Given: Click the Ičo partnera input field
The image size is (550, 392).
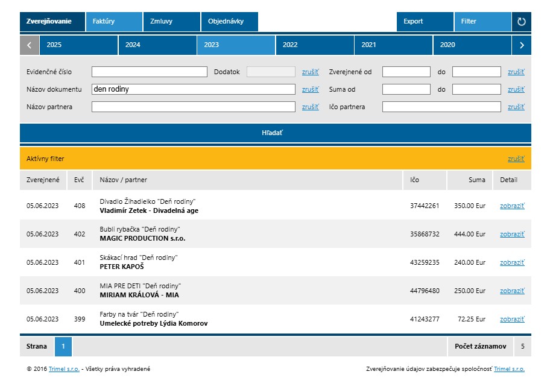Looking at the screenshot, I should click(x=441, y=107).
